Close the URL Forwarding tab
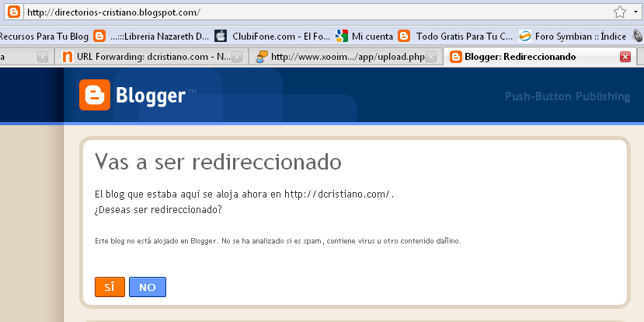 (237, 57)
